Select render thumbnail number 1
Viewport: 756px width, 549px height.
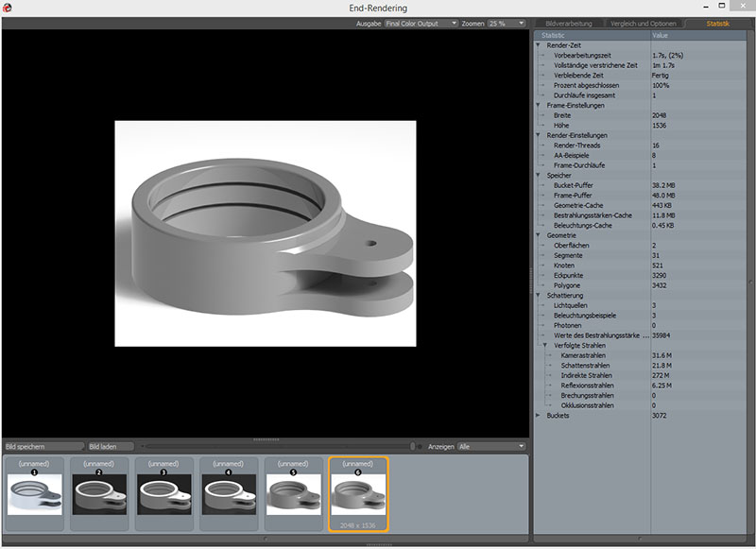(x=34, y=494)
